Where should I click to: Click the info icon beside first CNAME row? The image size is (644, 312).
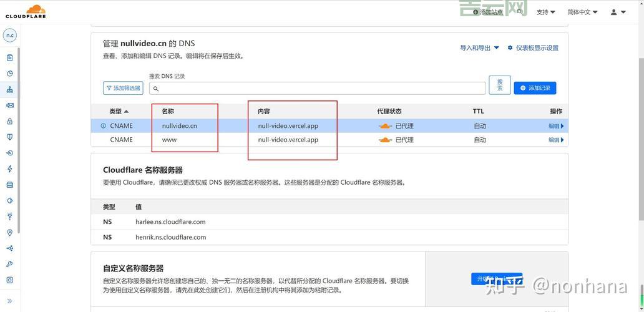click(103, 126)
